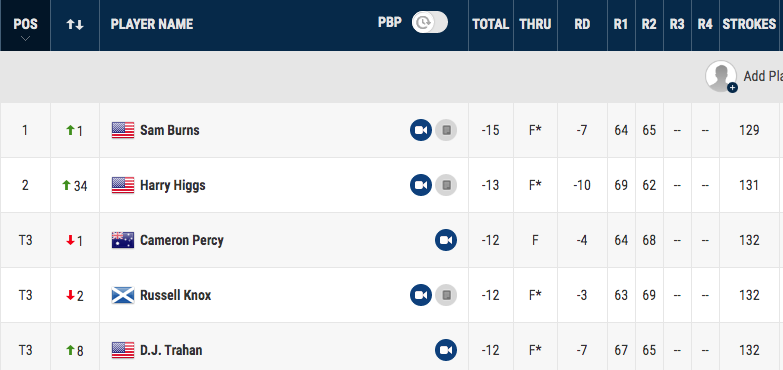Sort leaderboard by TOTAL column header
The height and width of the screenshot is (370, 783).
(x=491, y=24)
